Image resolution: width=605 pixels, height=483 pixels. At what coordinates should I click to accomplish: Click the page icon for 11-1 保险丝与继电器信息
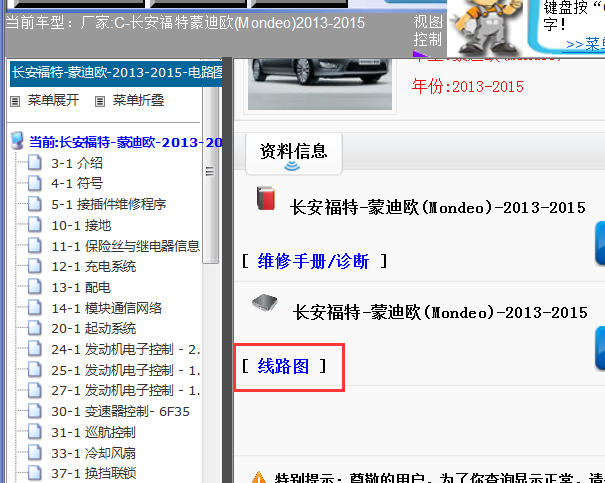(35, 245)
